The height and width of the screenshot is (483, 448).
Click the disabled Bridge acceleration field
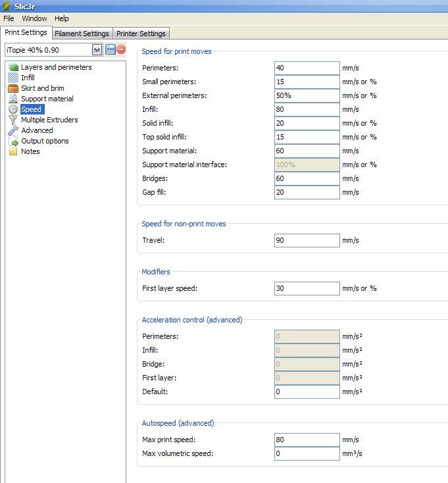[x=307, y=364]
